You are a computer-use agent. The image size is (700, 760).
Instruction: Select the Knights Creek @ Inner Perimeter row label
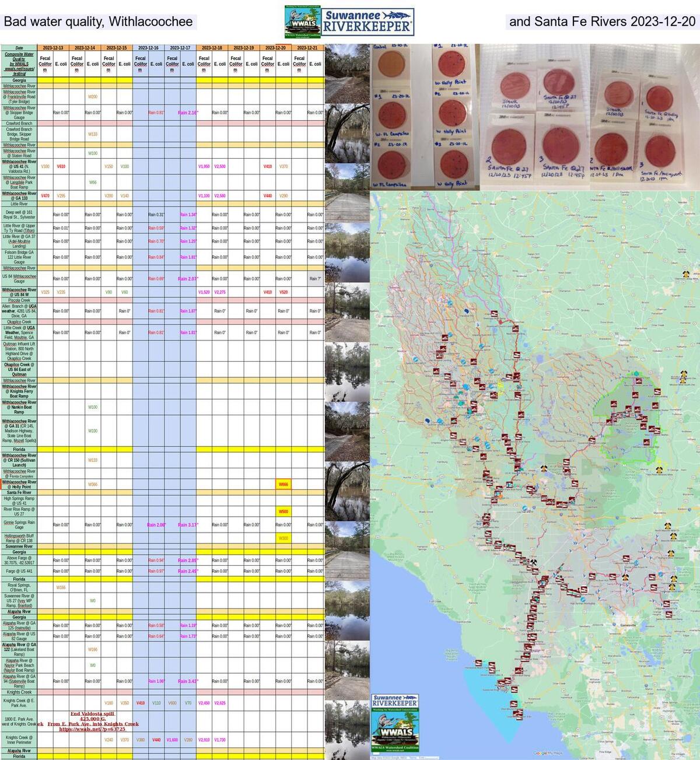click(x=19, y=740)
